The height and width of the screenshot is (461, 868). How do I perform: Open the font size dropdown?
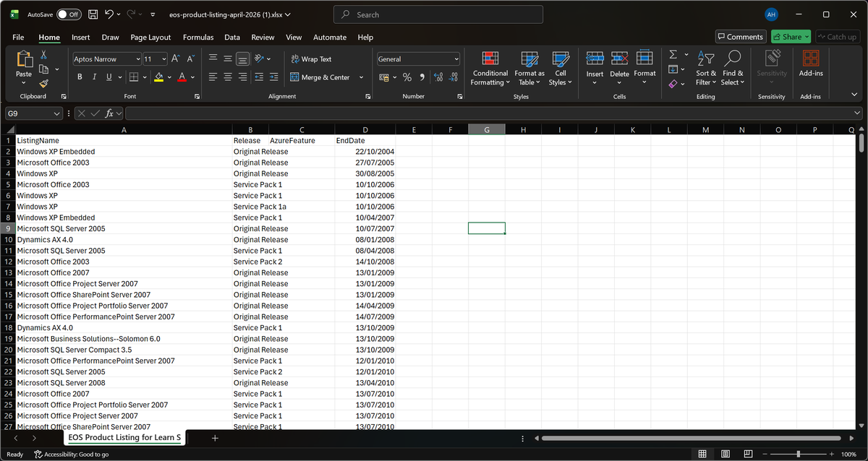coord(164,59)
